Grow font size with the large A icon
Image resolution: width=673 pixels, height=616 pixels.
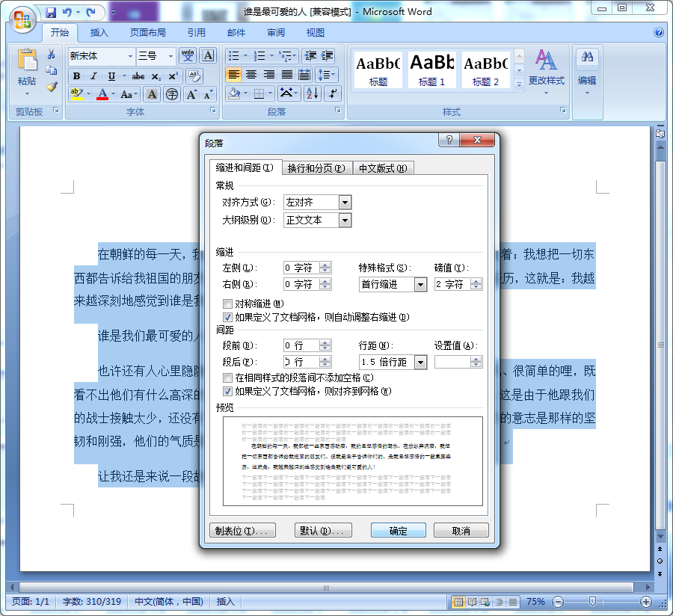click(x=191, y=94)
